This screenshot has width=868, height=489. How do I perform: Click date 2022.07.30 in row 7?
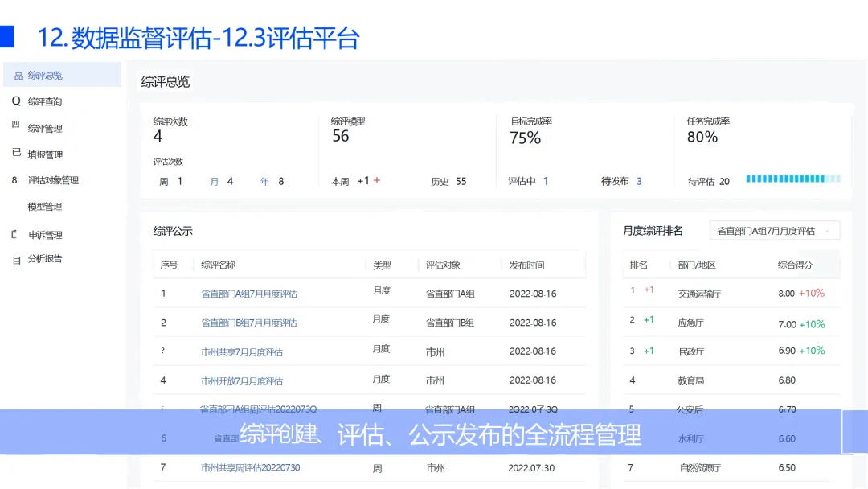[x=531, y=468]
